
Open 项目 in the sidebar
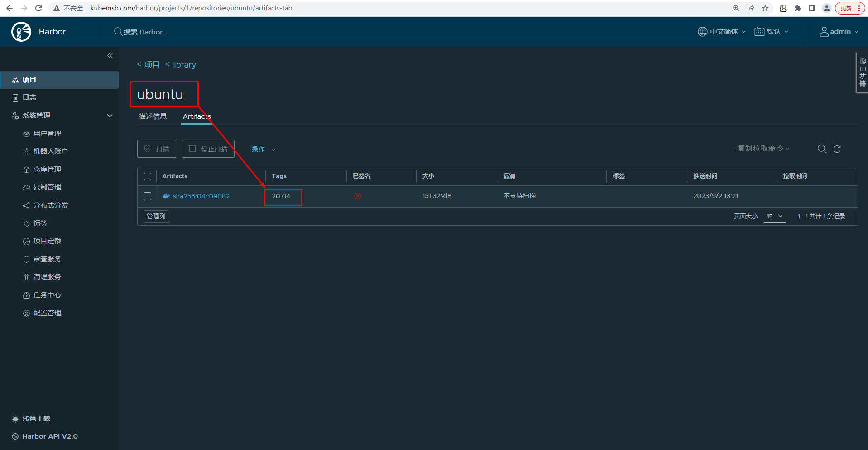tap(59, 80)
